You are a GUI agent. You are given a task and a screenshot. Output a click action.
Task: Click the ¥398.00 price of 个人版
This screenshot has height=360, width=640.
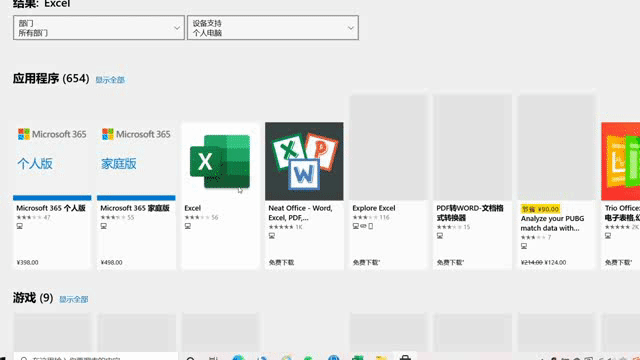(27, 262)
